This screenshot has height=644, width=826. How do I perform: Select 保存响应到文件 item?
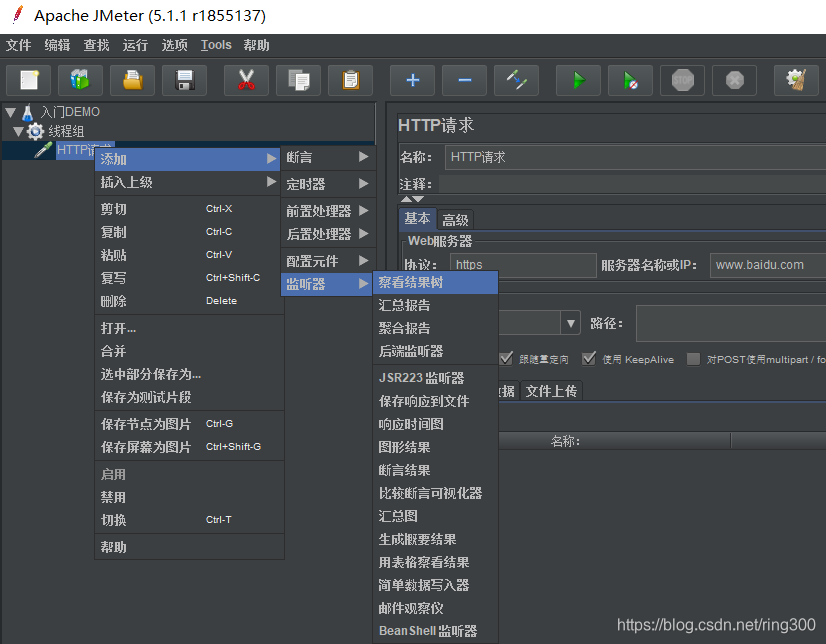click(x=436, y=401)
